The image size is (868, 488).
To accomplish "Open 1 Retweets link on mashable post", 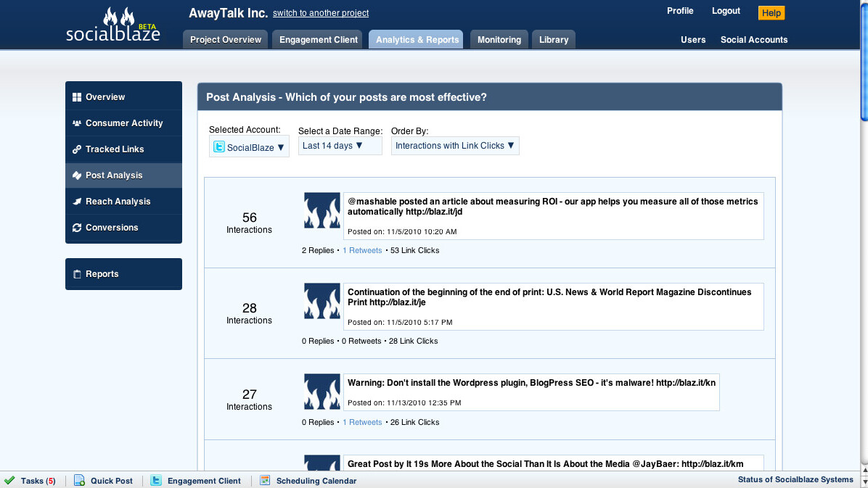I will point(362,250).
